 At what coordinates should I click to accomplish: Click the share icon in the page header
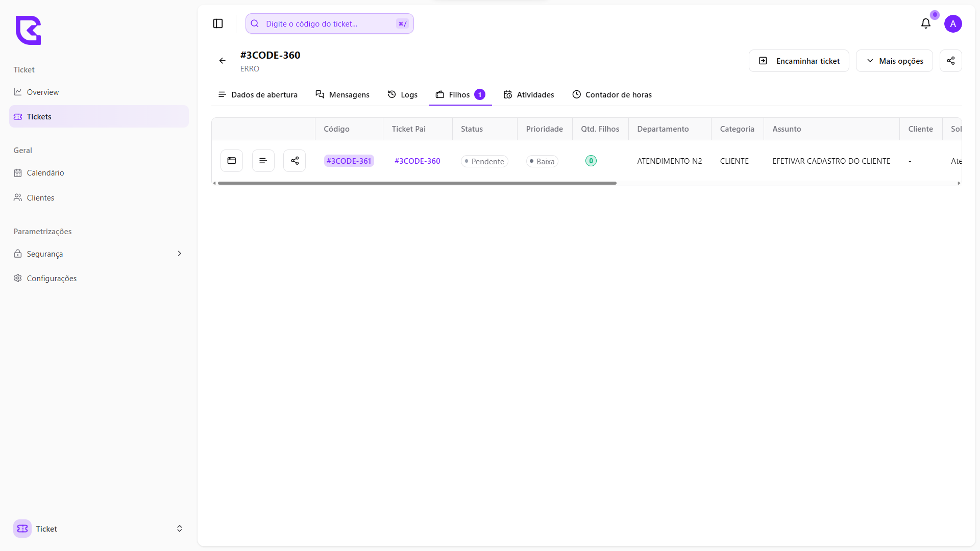pos(950,61)
